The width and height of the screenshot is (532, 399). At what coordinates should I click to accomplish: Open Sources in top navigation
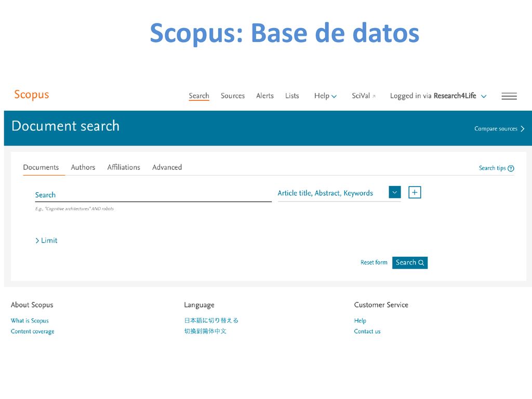pyautogui.click(x=233, y=96)
